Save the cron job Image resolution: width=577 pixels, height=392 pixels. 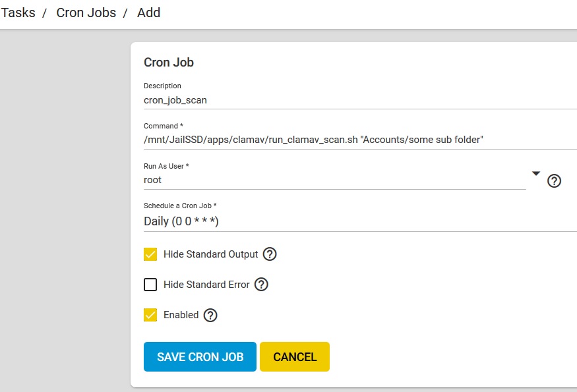coord(200,356)
